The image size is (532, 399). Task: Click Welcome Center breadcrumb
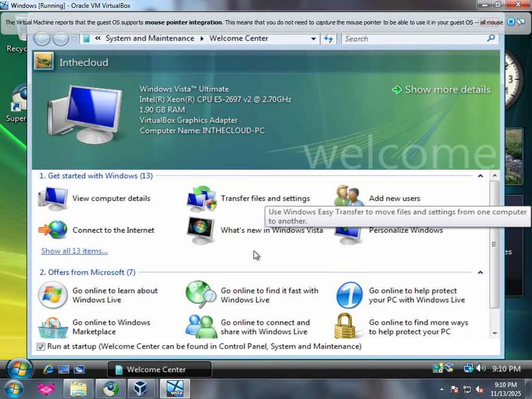click(238, 38)
